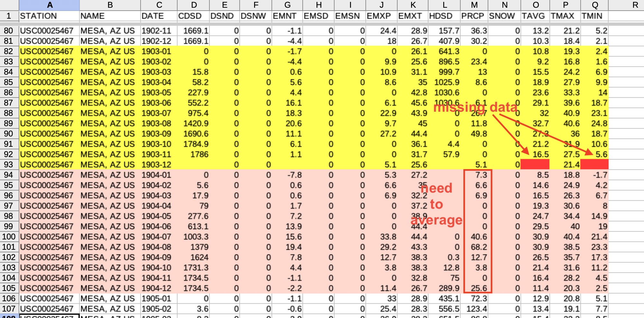
Task: Select TMAX value 21.4 in row 93
Action: (565, 164)
